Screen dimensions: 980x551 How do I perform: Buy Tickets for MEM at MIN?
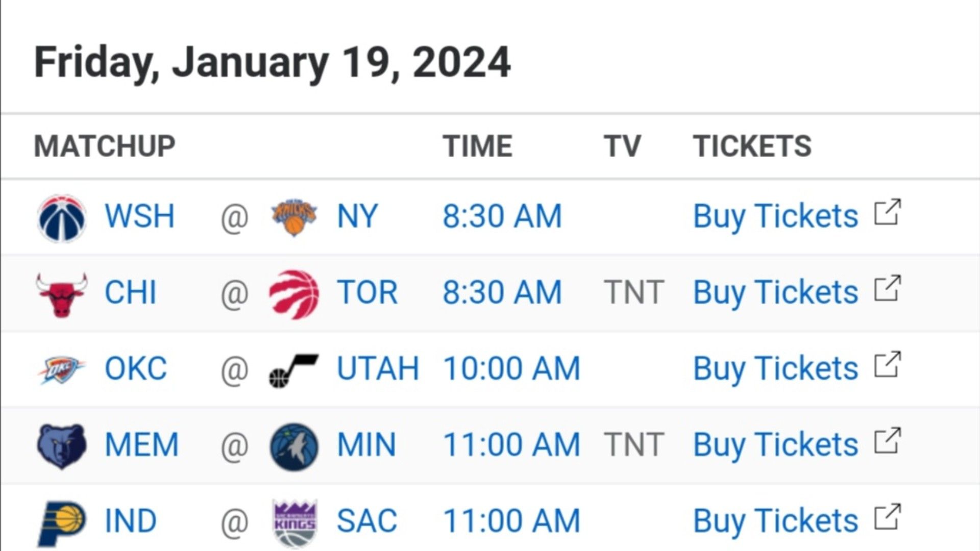(775, 444)
